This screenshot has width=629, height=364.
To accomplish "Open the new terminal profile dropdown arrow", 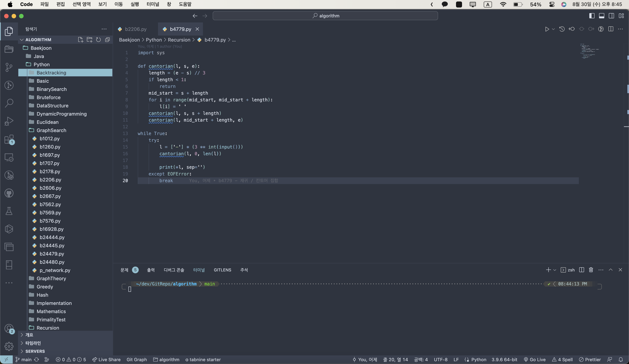I will tap(555, 270).
